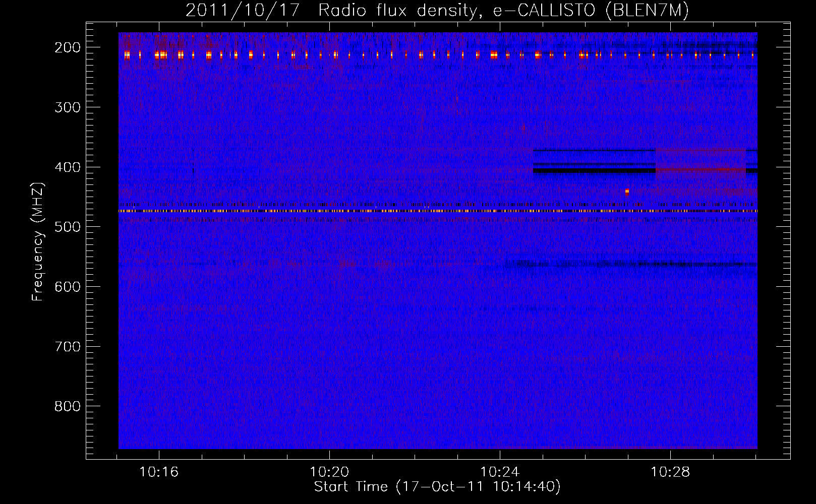Click the 700 frequency tick label
The image size is (816, 504).
tap(68, 347)
